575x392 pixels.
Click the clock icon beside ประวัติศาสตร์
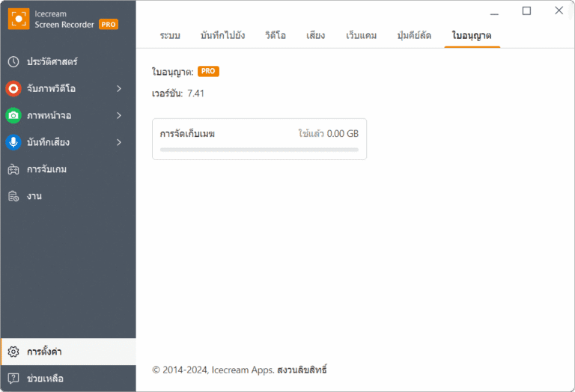[13, 61]
